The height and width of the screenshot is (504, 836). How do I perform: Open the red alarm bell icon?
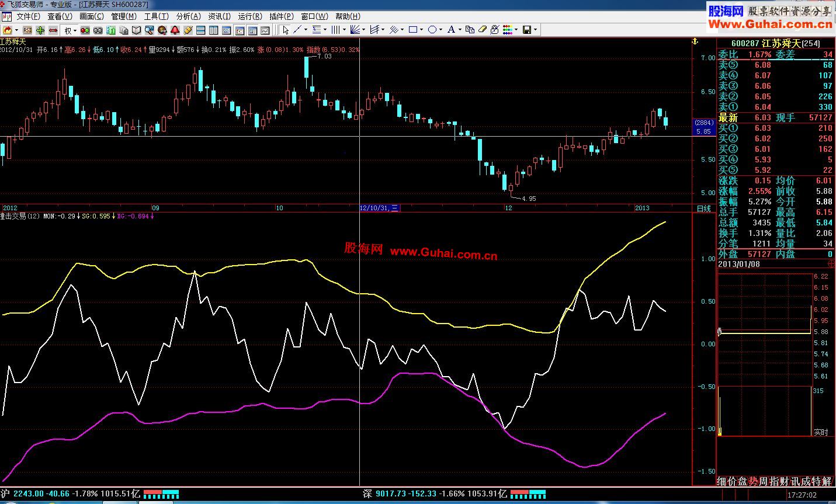175,30
